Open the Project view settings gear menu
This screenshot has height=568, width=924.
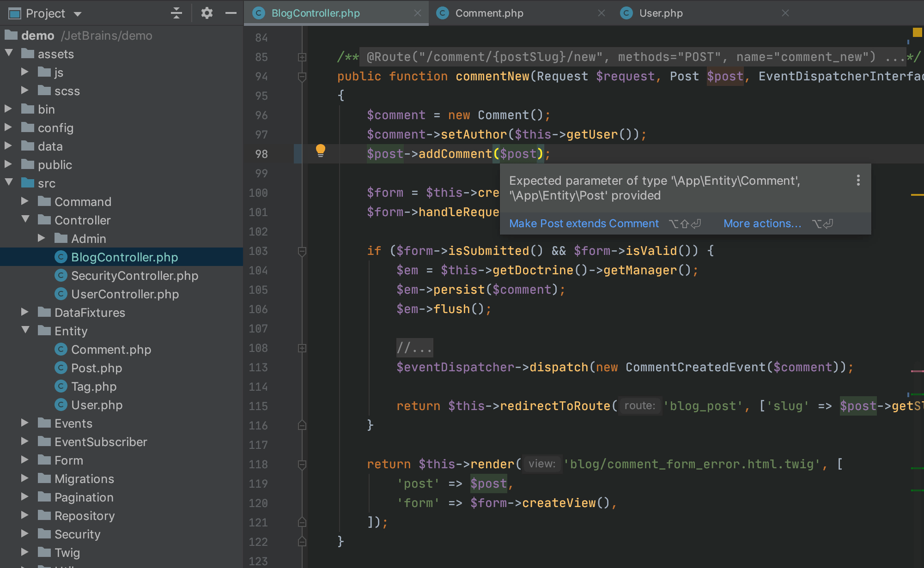pos(207,13)
